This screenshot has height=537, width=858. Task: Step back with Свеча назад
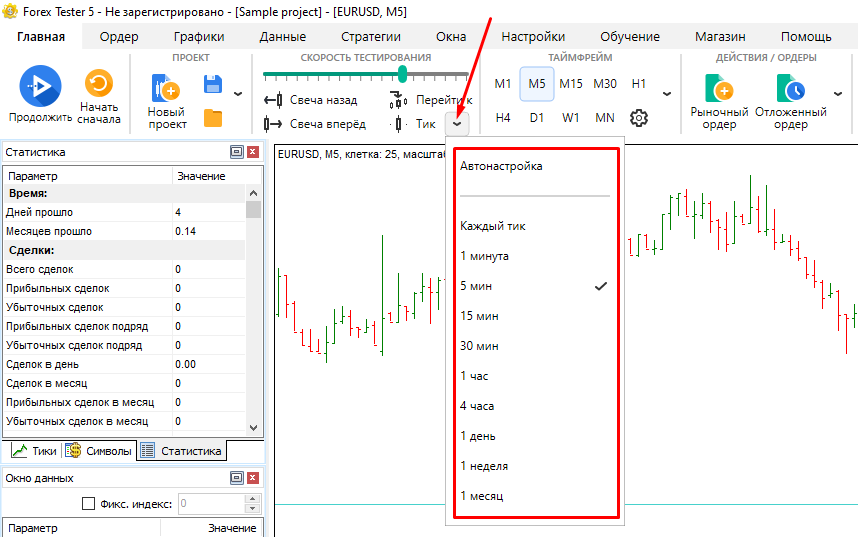click(310, 100)
